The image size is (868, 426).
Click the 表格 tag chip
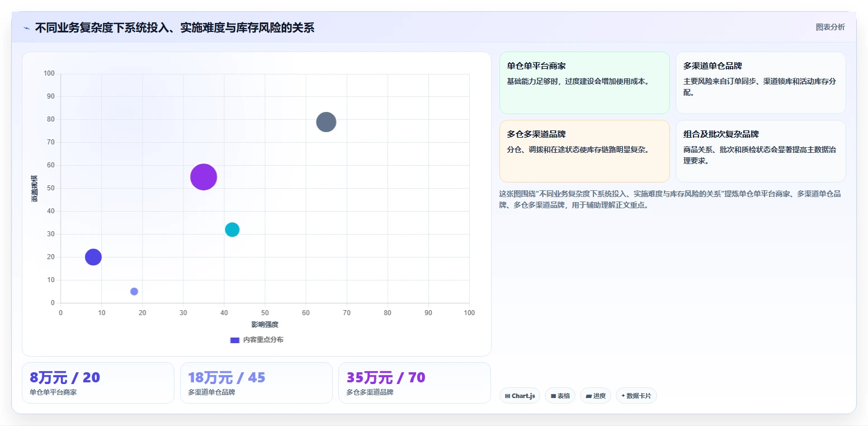[560, 396]
